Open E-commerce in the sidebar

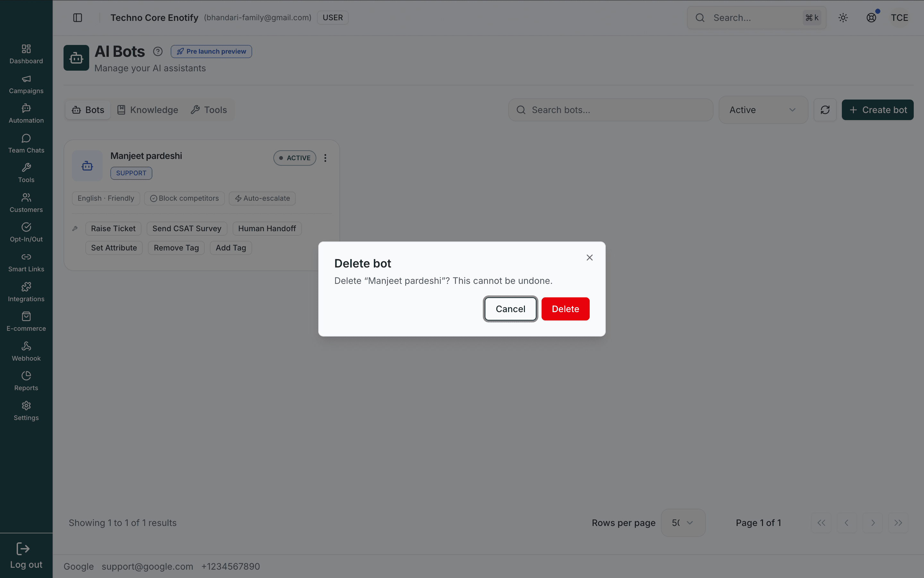[x=26, y=322]
